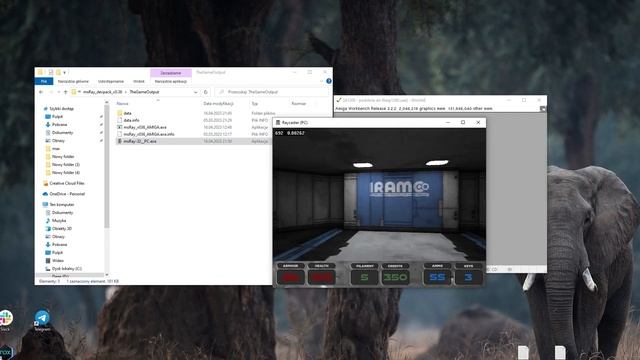Open Szybki dostęp in the navigation pane
Image resolution: width=640 pixels, height=360 pixels.
[x=61, y=109]
